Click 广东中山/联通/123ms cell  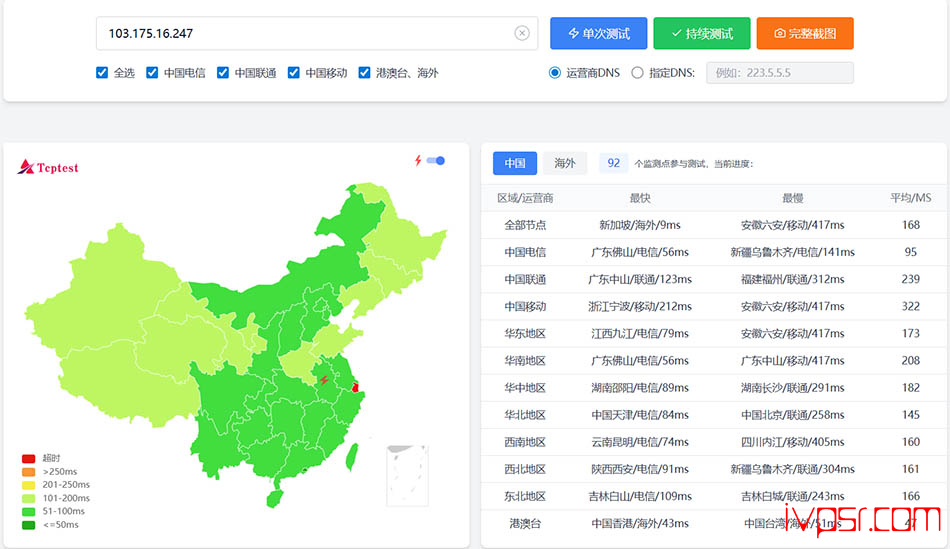pos(640,279)
